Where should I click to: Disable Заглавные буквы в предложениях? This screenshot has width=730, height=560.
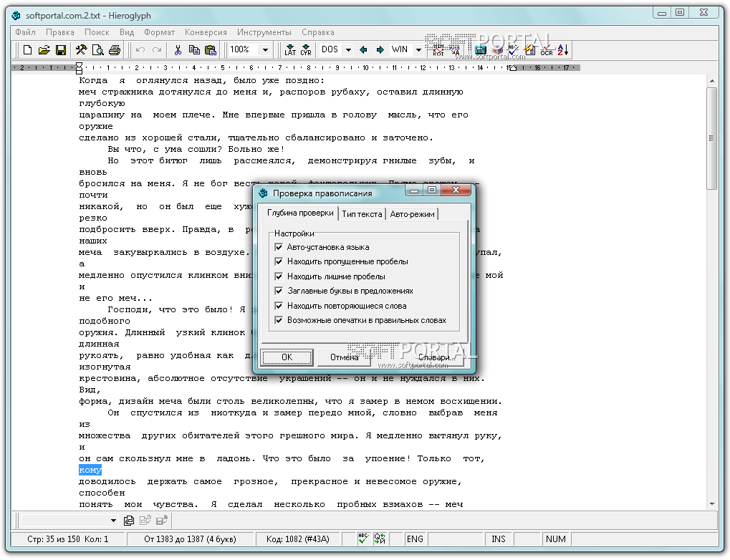point(279,291)
